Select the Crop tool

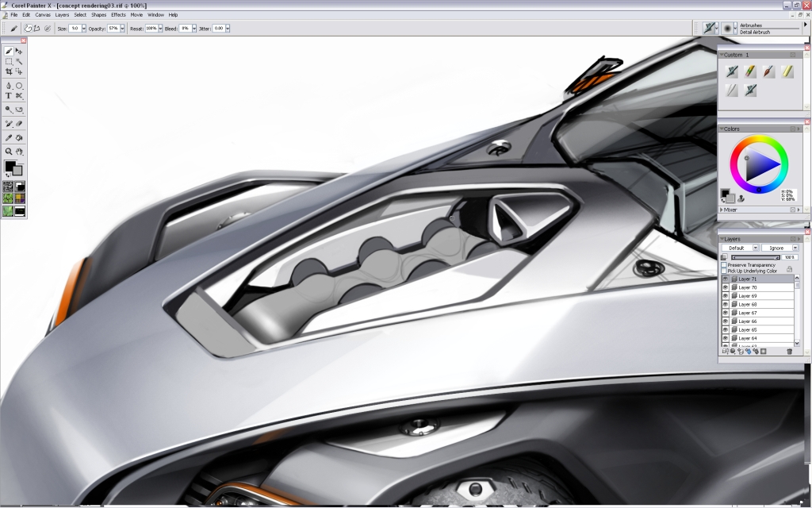(x=8, y=71)
